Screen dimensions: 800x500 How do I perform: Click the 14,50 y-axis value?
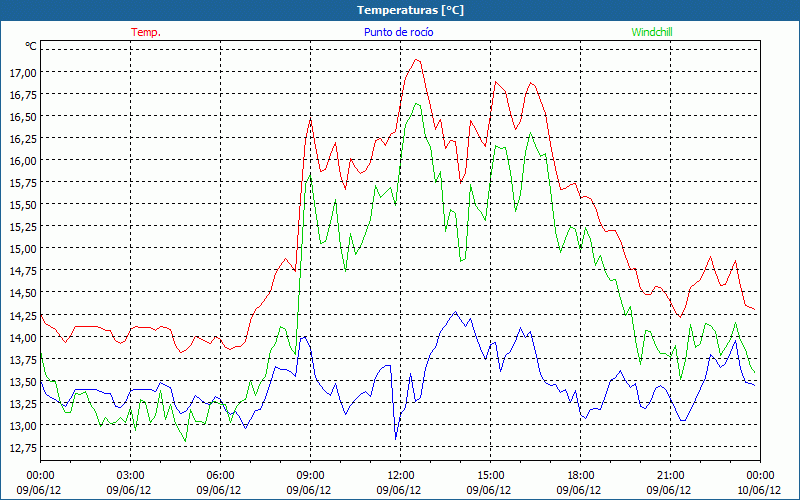pyautogui.click(x=23, y=293)
